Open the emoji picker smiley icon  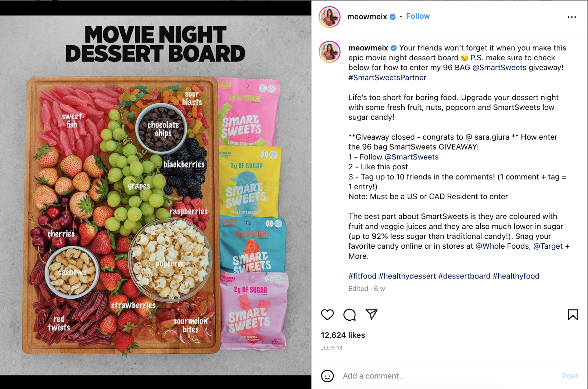click(x=327, y=376)
